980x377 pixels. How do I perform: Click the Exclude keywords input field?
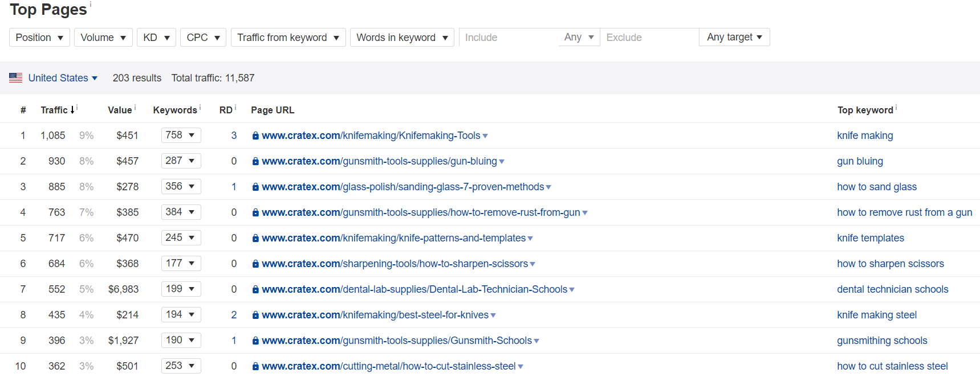pyautogui.click(x=649, y=38)
